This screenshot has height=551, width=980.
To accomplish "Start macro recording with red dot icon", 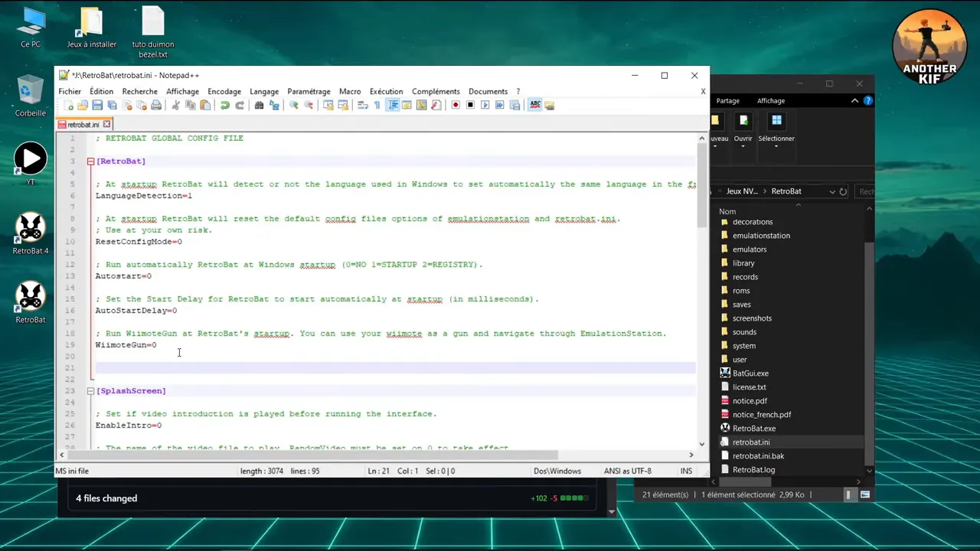I will pos(456,106).
